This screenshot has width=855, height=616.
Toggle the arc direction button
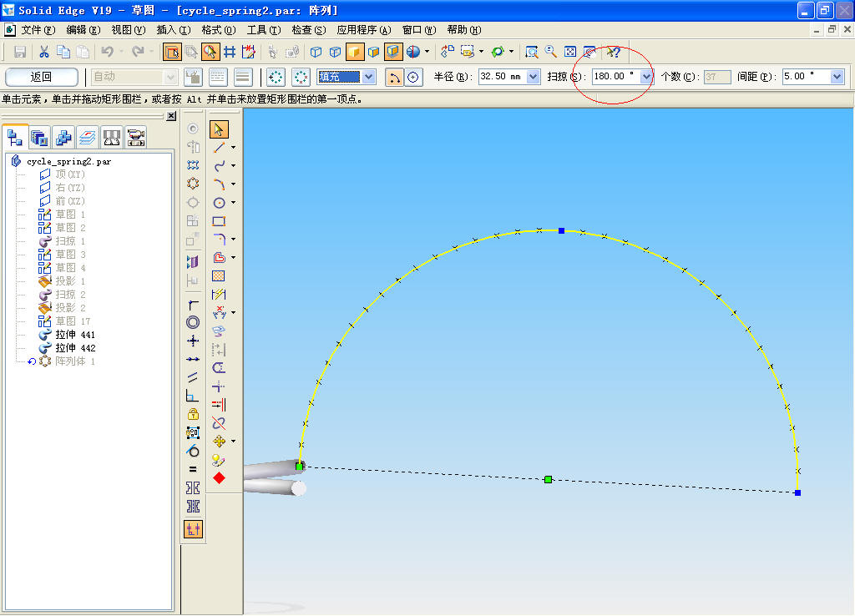(394, 77)
